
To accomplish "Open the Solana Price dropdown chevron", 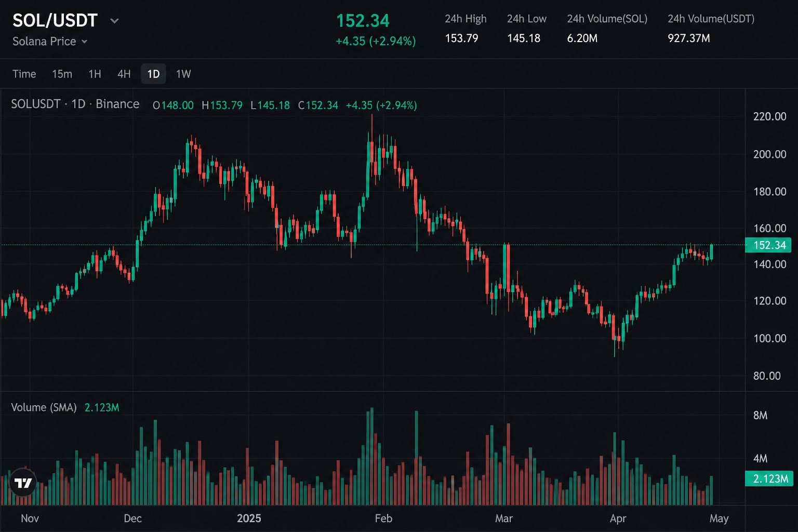I will (84, 42).
